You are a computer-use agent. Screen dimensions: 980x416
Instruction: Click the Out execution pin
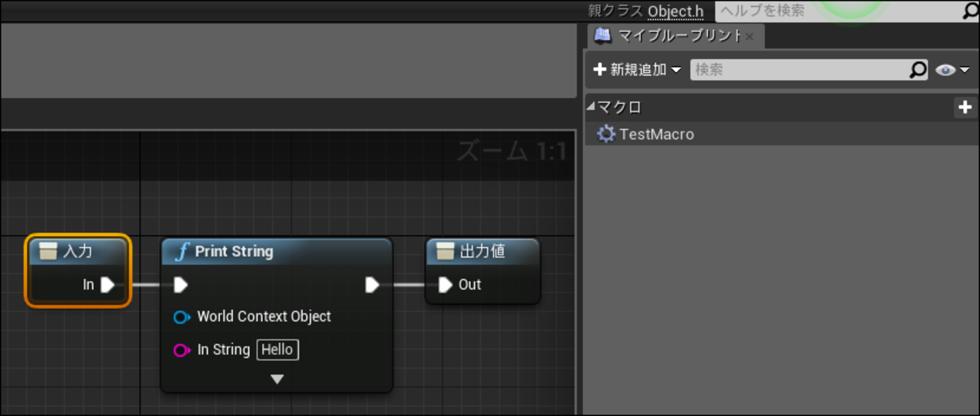click(445, 284)
